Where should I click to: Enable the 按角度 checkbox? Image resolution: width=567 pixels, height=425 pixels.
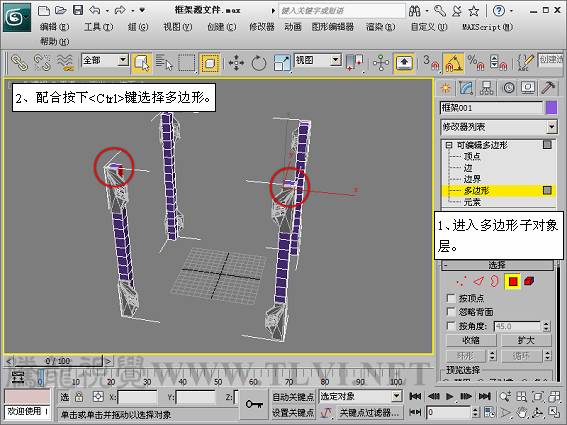(x=451, y=326)
